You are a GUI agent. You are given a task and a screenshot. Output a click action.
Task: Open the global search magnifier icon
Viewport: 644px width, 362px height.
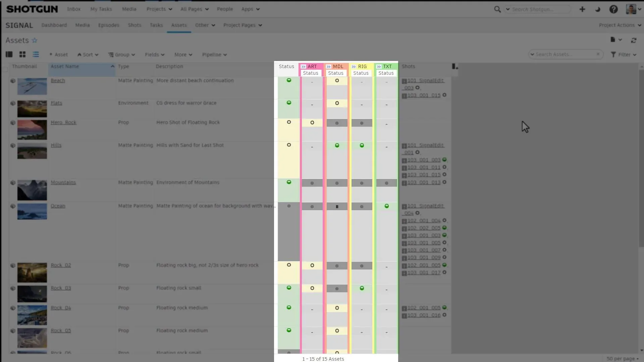coord(497,9)
